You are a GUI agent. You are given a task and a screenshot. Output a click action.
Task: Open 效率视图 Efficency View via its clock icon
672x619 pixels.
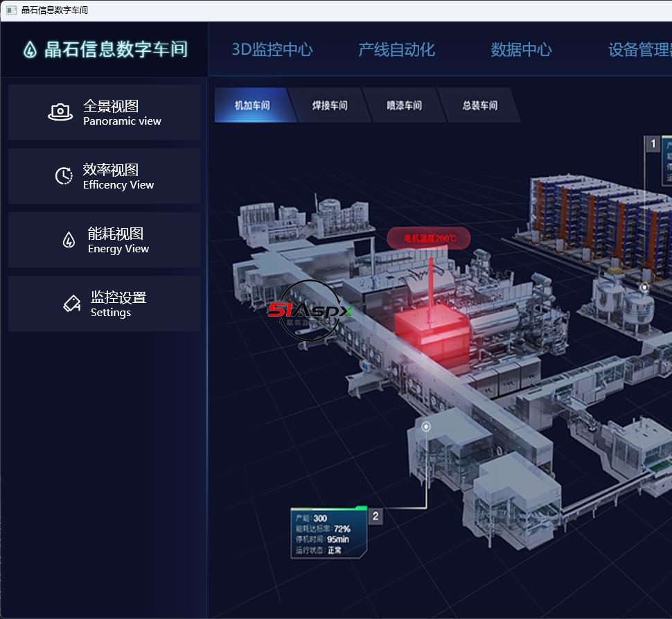click(x=64, y=176)
